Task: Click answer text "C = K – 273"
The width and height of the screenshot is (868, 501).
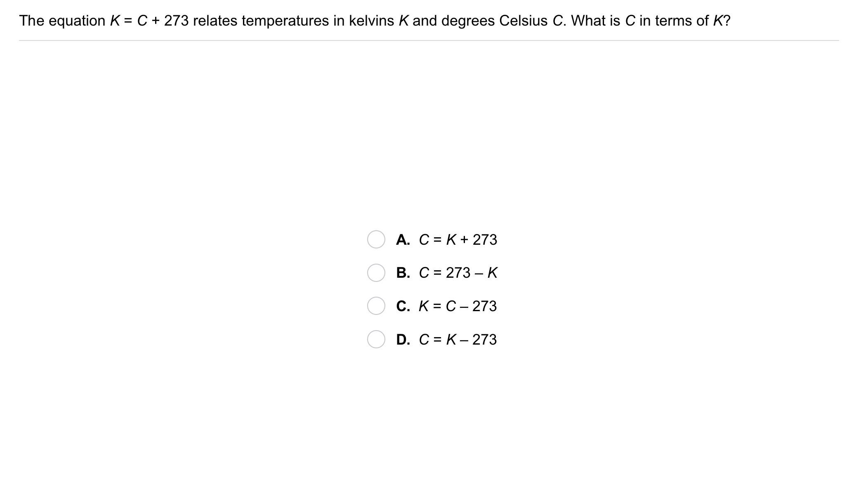Action: point(458,340)
